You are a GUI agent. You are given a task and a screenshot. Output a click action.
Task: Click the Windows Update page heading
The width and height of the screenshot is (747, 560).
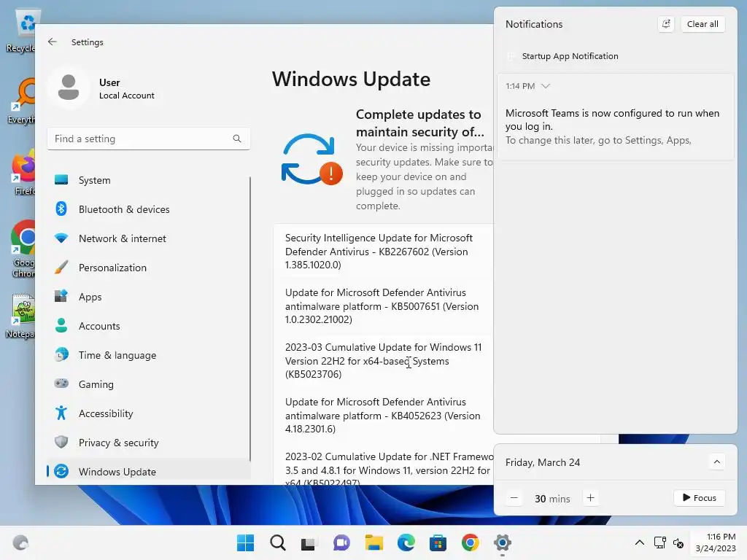click(351, 79)
